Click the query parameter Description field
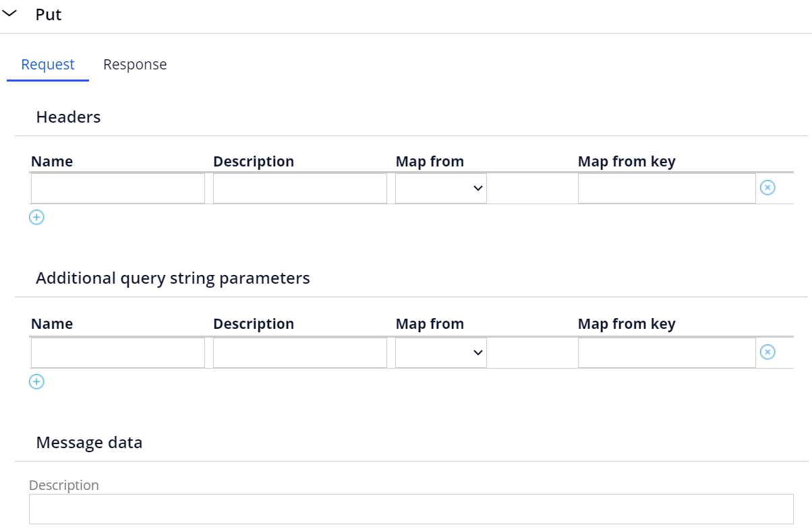The width and height of the screenshot is (812, 529). coord(299,352)
